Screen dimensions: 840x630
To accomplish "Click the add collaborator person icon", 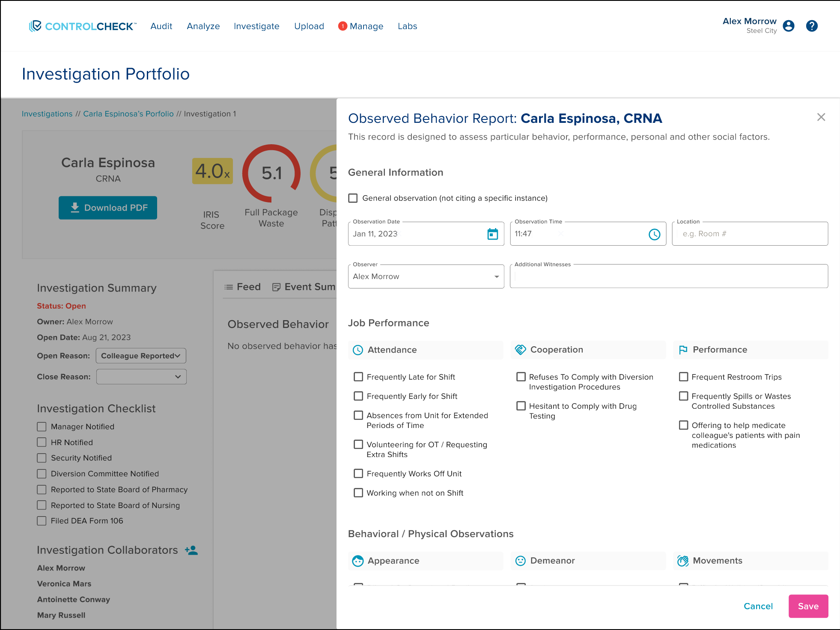I will [x=191, y=550].
